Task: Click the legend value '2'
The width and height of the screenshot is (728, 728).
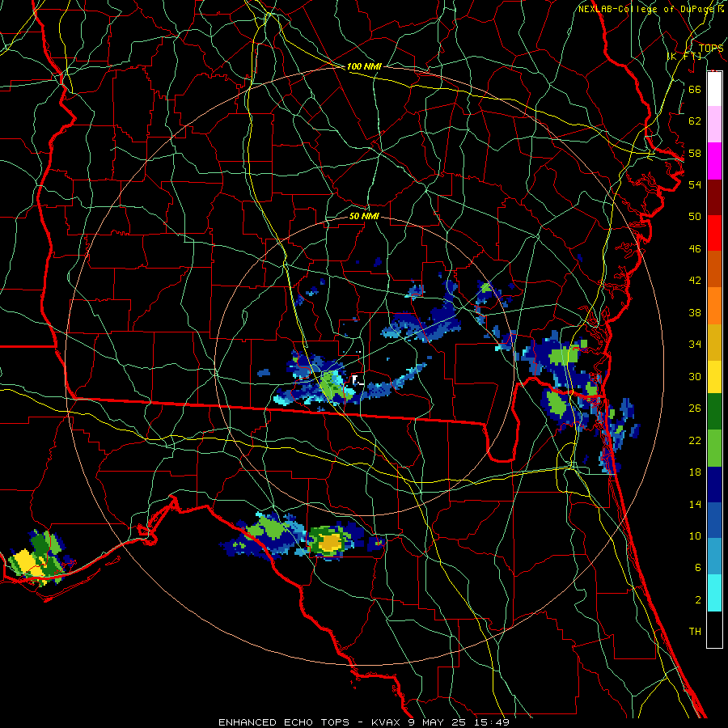Action: point(697,599)
